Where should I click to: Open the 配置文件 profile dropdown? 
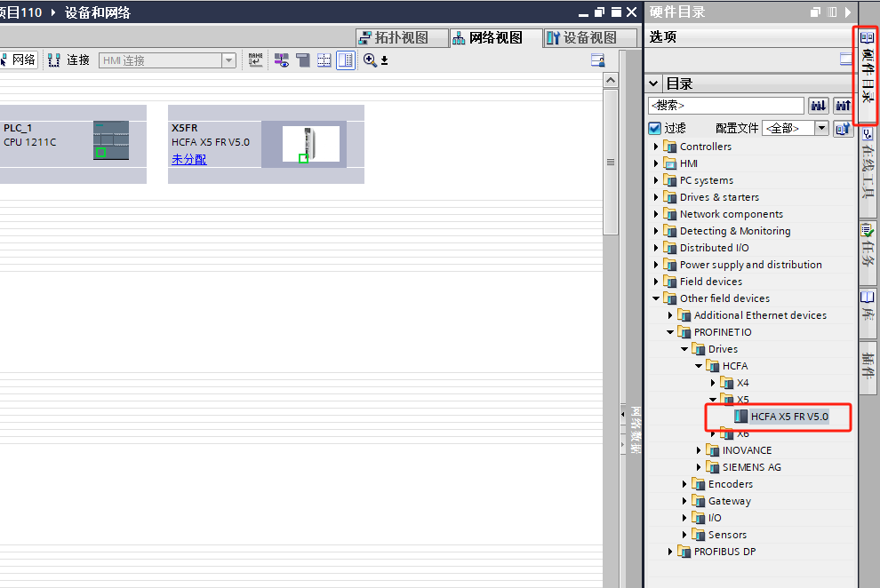(821, 129)
